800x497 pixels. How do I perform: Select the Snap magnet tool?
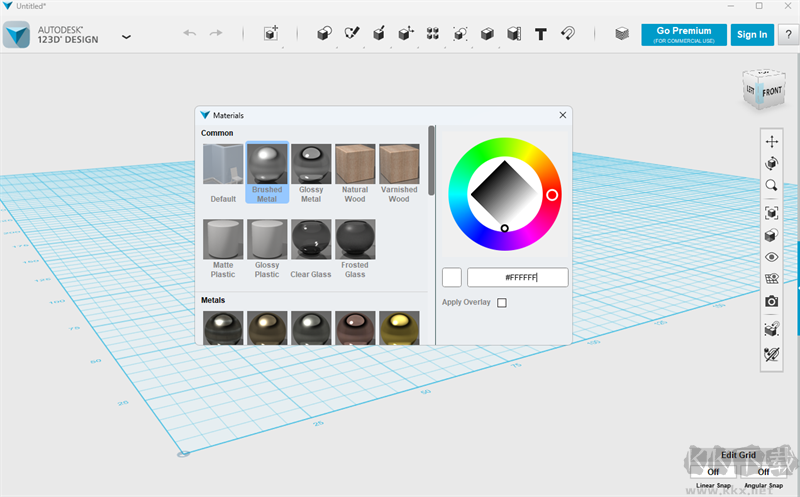pos(567,34)
